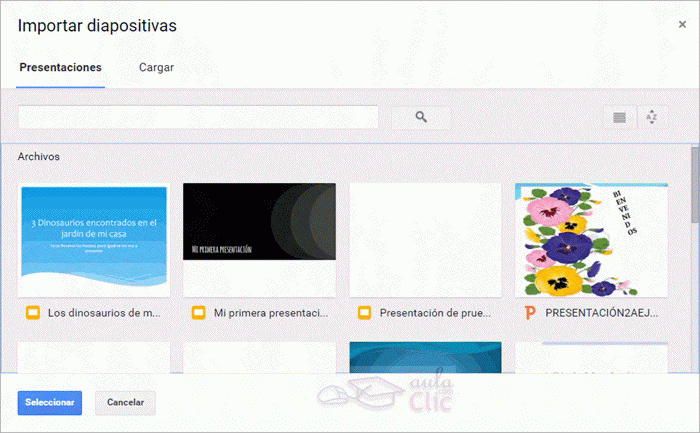Click the magnifying glass search button
Image resolution: width=700 pixels, height=433 pixels.
(421, 117)
